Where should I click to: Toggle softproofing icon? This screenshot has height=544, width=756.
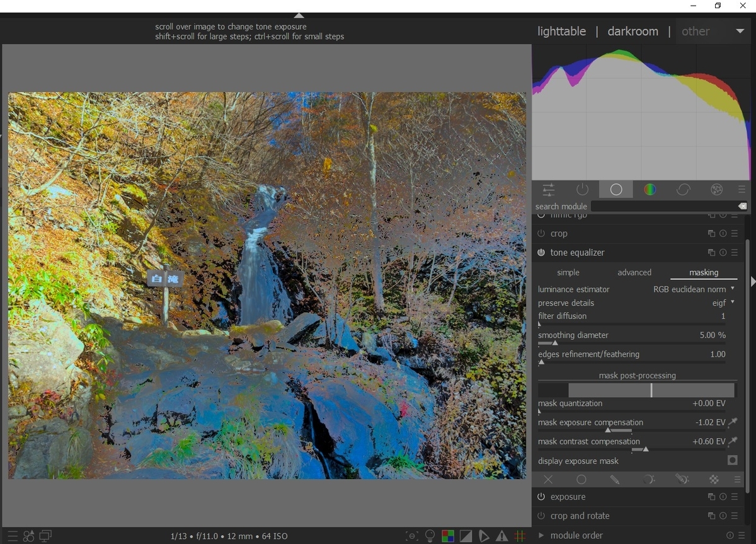(484, 536)
